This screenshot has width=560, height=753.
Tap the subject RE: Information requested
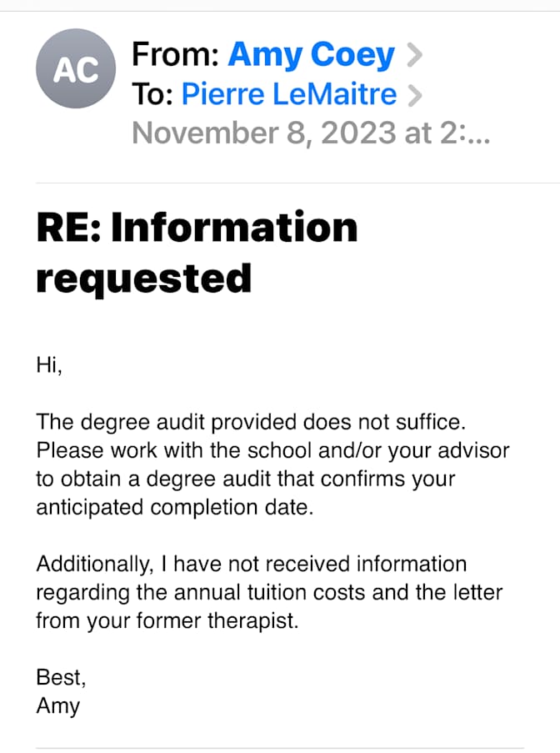pos(197,252)
